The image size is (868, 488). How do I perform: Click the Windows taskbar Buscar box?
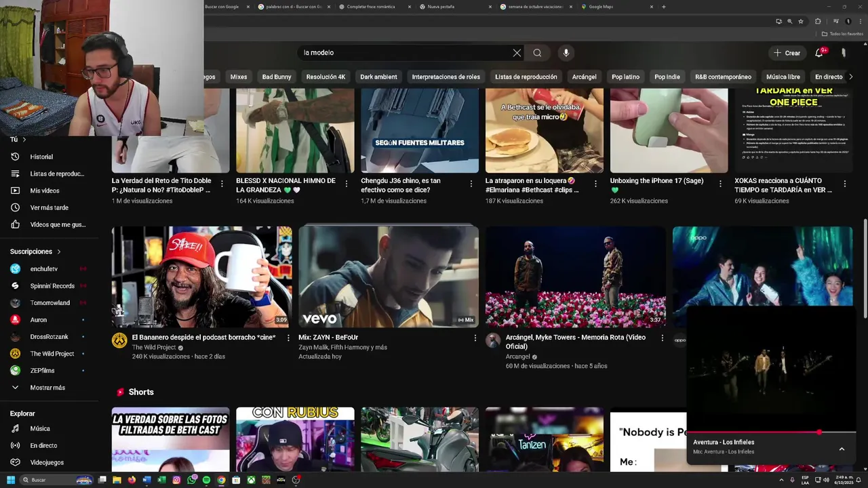pyautogui.click(x=56, y=480)
